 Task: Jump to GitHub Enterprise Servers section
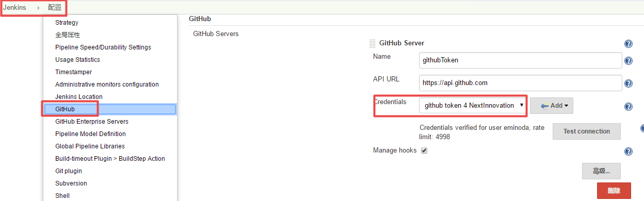point(92,122)
